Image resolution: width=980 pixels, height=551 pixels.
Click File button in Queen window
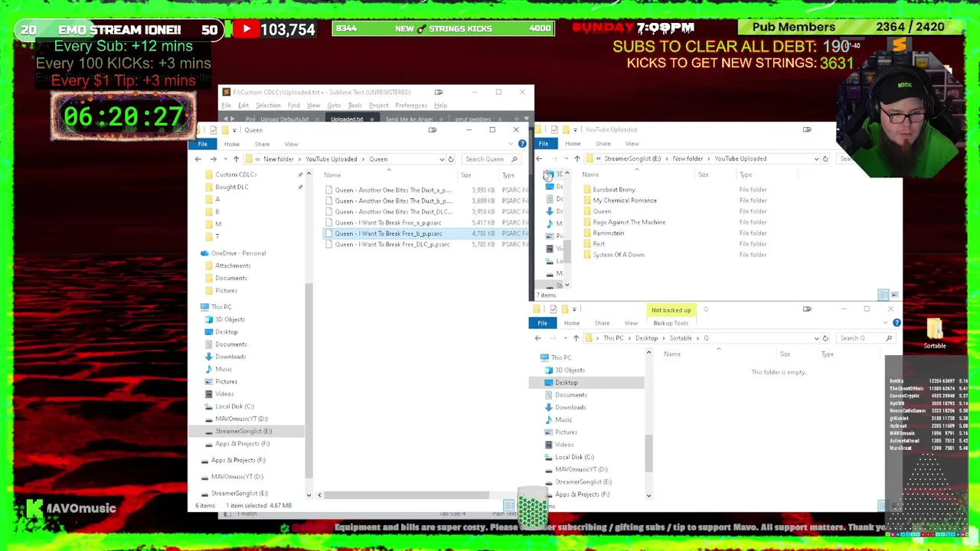202,144
